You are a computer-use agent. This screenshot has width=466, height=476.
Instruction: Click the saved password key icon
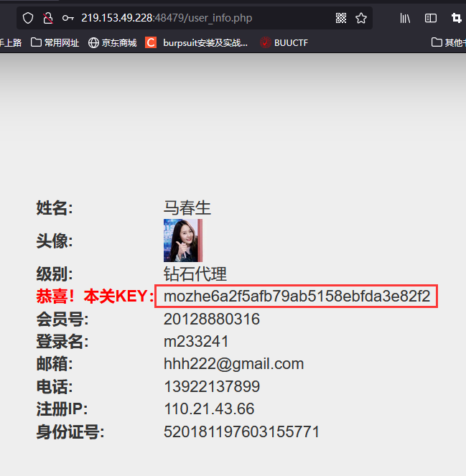coord(67,18)
